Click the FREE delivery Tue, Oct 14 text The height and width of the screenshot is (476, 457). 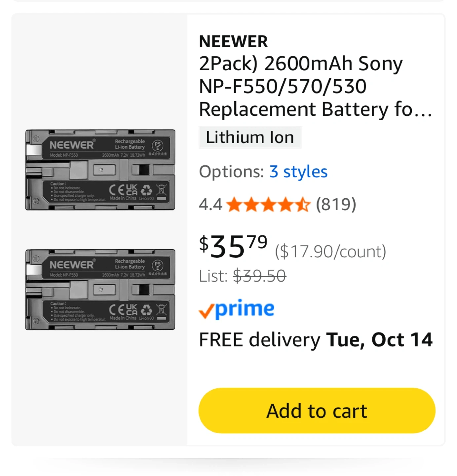coord(316,340)
